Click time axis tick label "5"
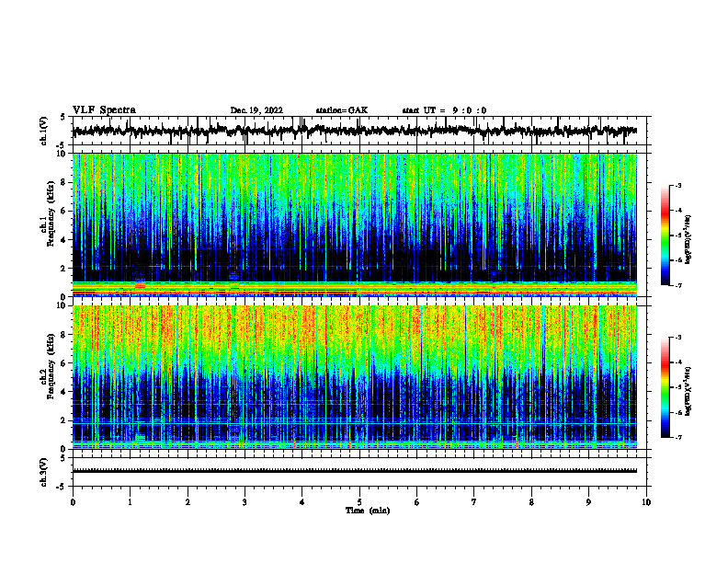The image size is (728, 563). pyautogui.click(x=359, y=502)
